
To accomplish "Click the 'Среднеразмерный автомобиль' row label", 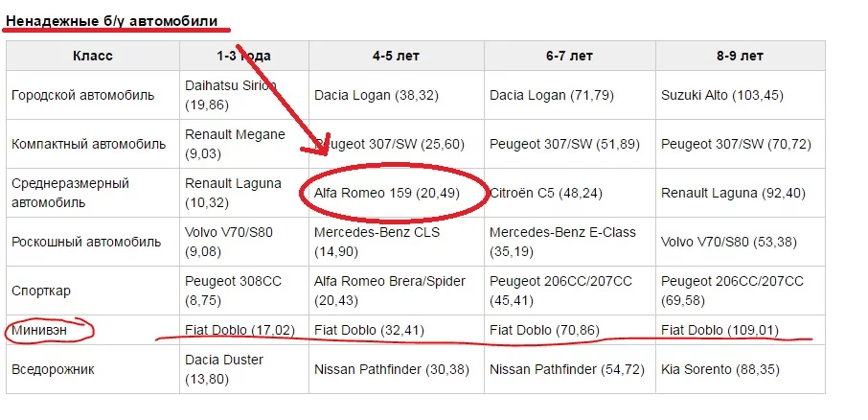I will [70, 193].
